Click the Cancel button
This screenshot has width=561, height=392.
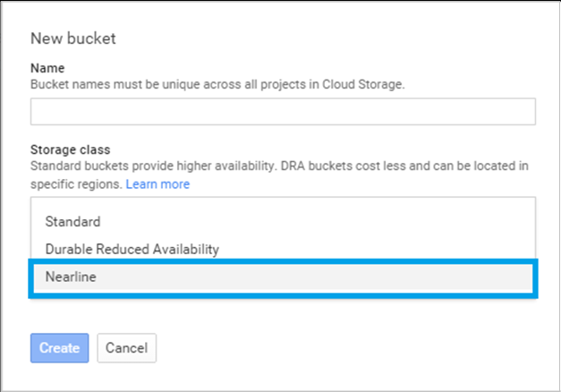126,347
